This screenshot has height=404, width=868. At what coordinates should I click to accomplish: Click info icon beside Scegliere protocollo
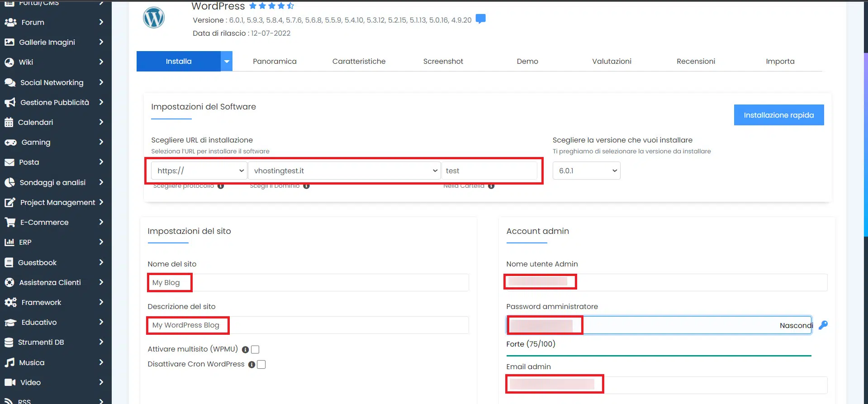pos(221,186)
